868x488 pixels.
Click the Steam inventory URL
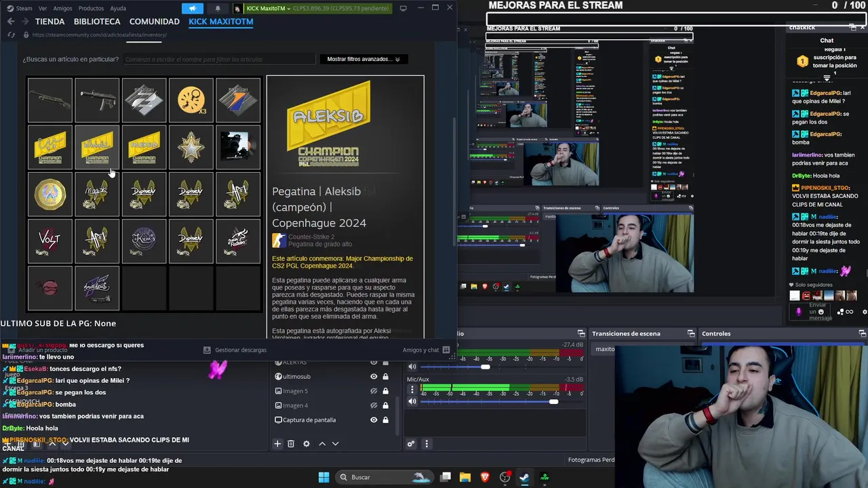tap(100, 35)
